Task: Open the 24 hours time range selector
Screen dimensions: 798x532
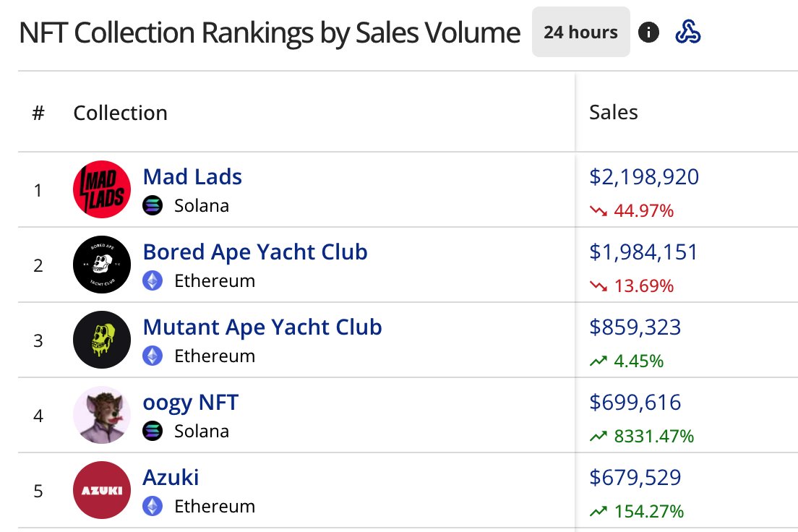Action: pos(580,32)
